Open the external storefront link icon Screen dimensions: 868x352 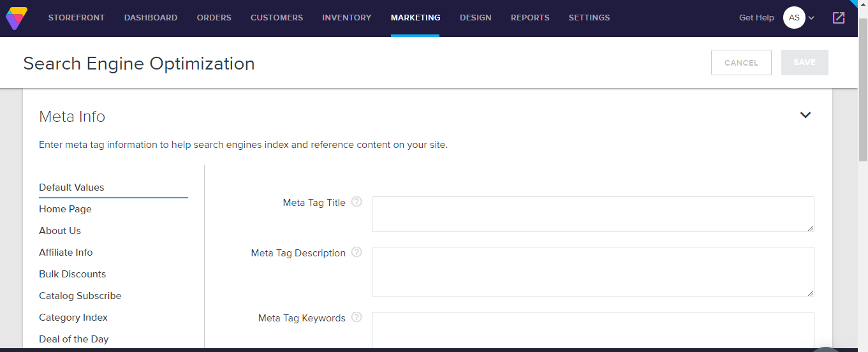point(839,18)
